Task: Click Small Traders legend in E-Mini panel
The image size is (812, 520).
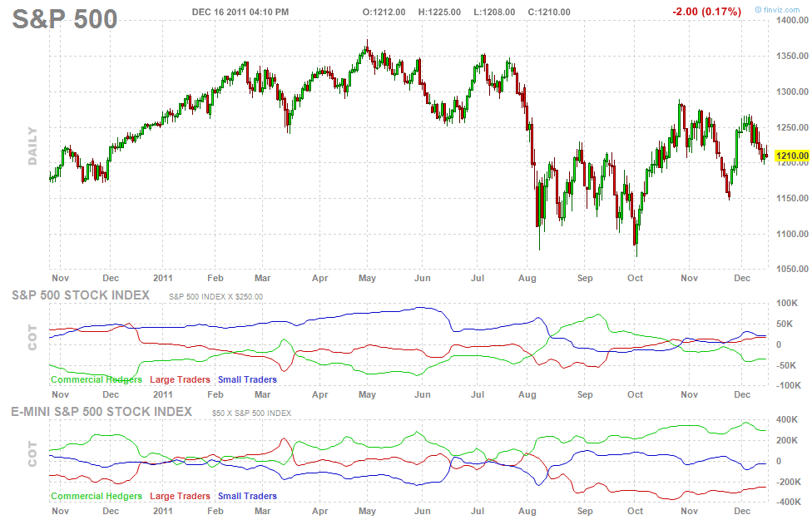Action: [x=248, y=496]
